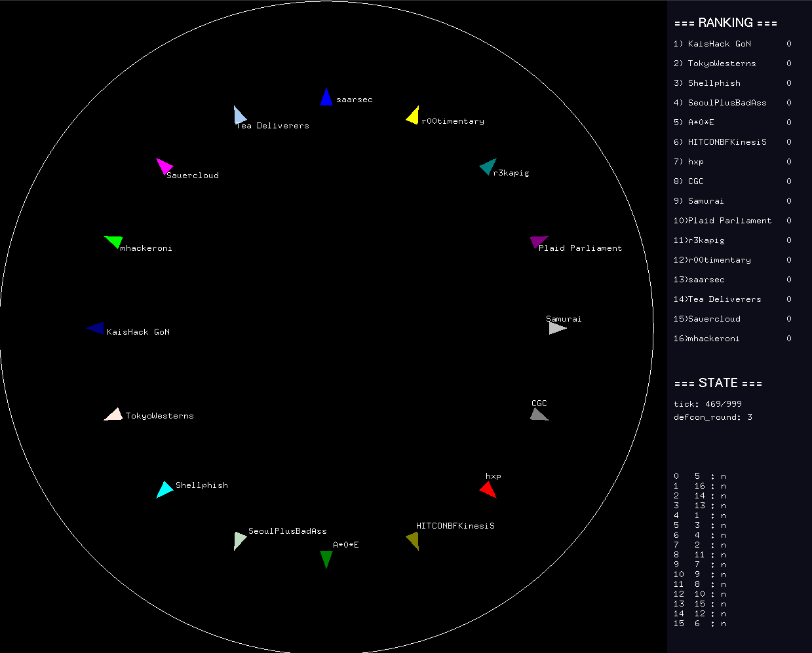812x653 pixels.
Task: Click the tick counter 469/999
Action: 707,404
